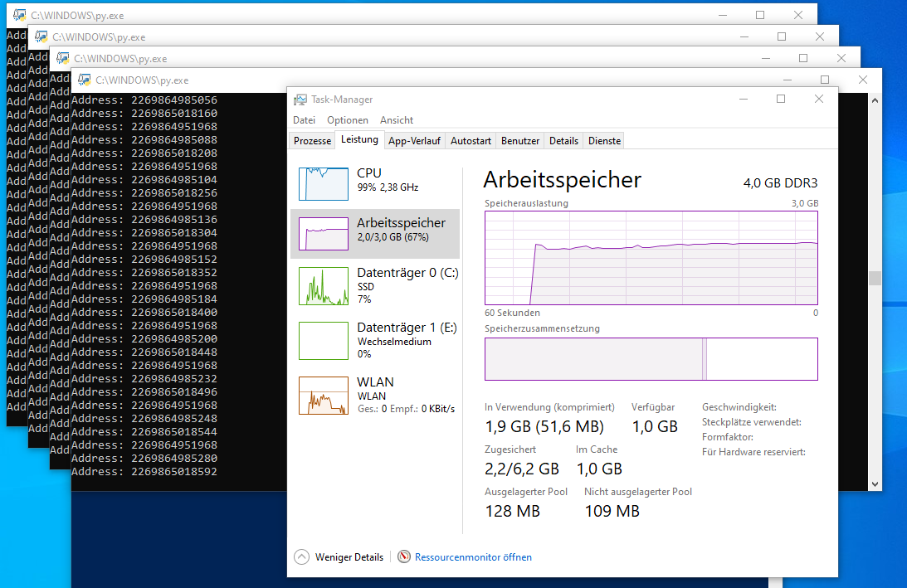Open the Ansicht menu

pos(396,119)
